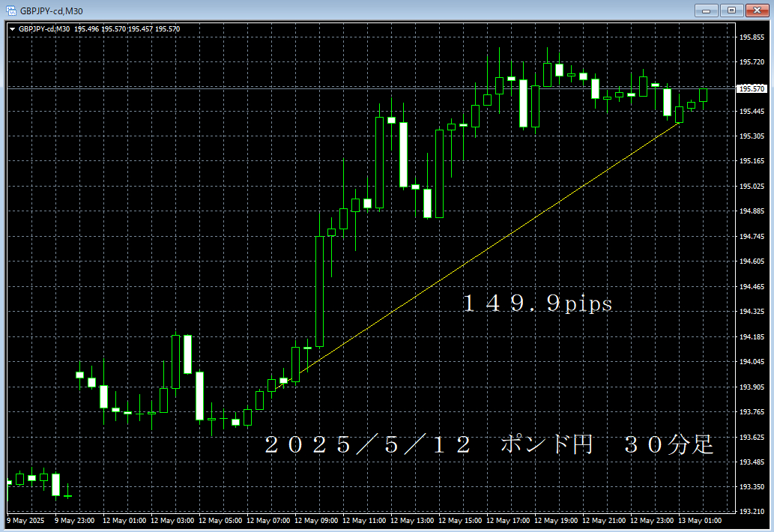Screen dimensions: 774x532
Task: Click the last candle at the chart's right edge
Action: (704, 95)
